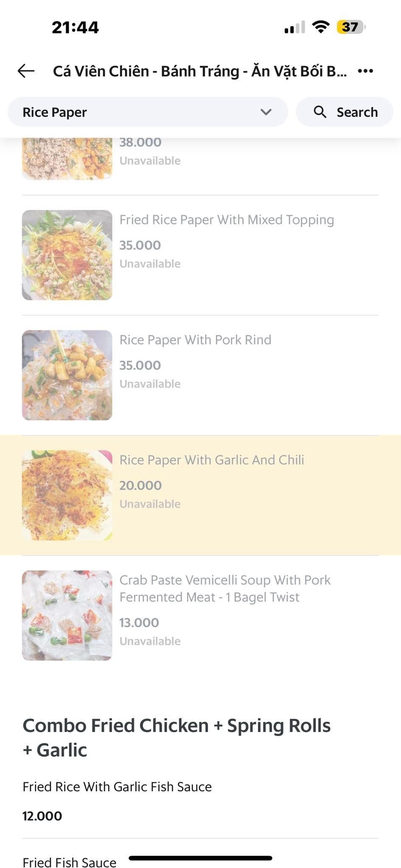Select Fried Rice With Garlic Fish Sauce
The image size is (401, 868).
click(117, 787)
